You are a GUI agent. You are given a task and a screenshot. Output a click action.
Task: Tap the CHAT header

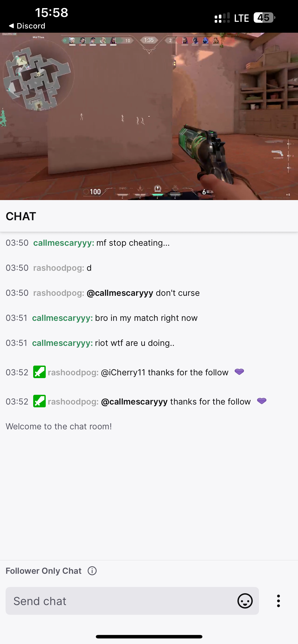click(x=21, y=216)
